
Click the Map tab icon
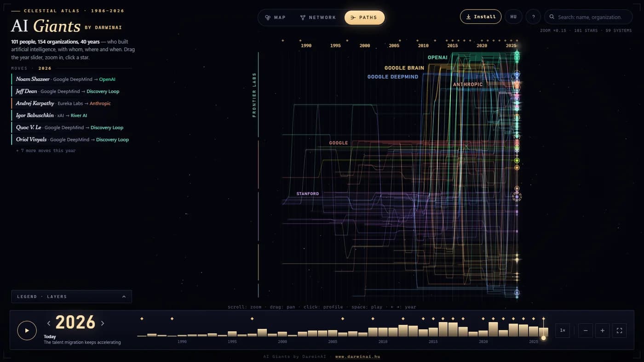pyautogui.click(x=268, y=17)
